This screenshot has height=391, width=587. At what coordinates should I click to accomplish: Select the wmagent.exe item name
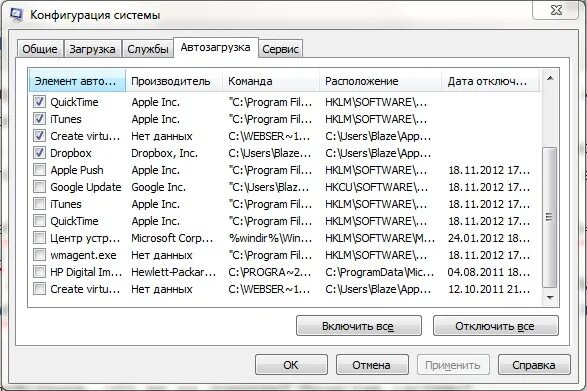(x=83, y=255)
